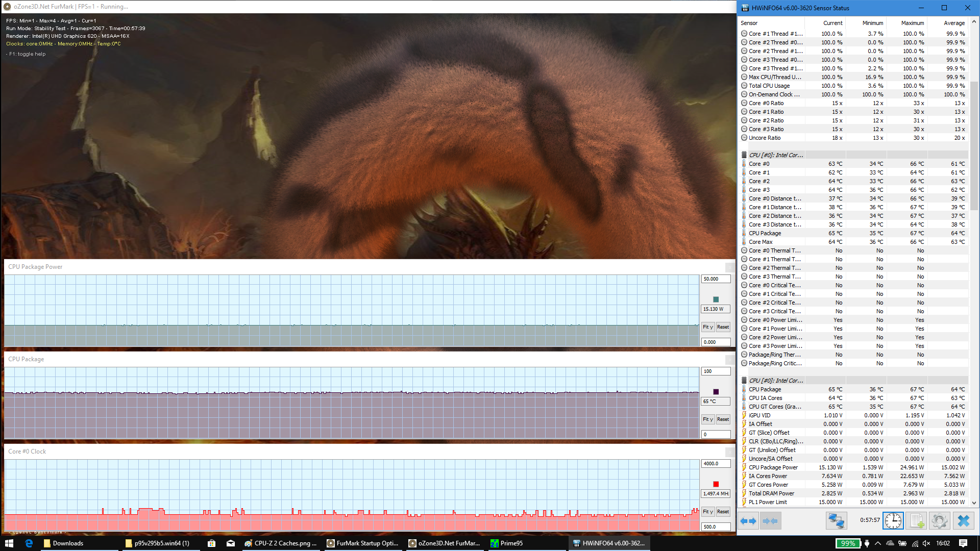Click the 500.0 minimum field of Clock graph
Viewport: 980px width, 551px height.
[716, 527]
